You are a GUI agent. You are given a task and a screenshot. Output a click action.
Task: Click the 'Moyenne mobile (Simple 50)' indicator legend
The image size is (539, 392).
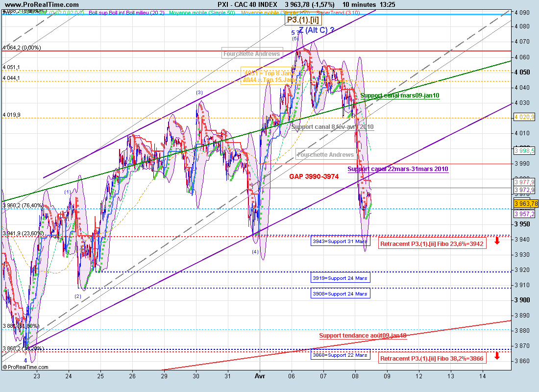coord(202,13)
